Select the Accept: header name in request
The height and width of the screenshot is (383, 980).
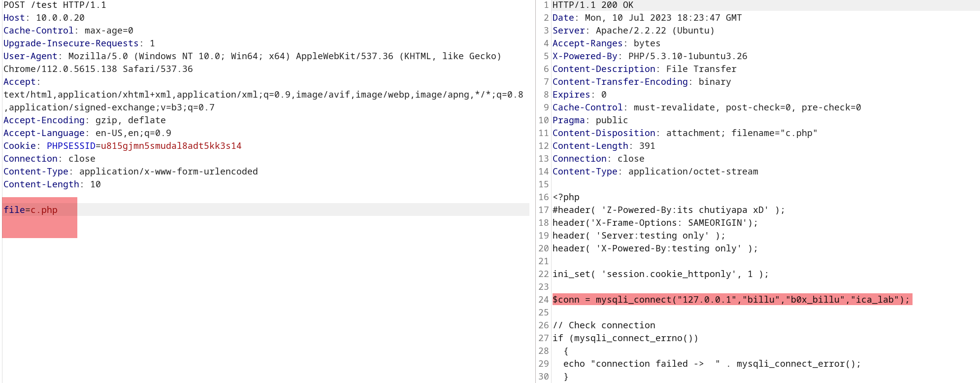click(22, 82)
